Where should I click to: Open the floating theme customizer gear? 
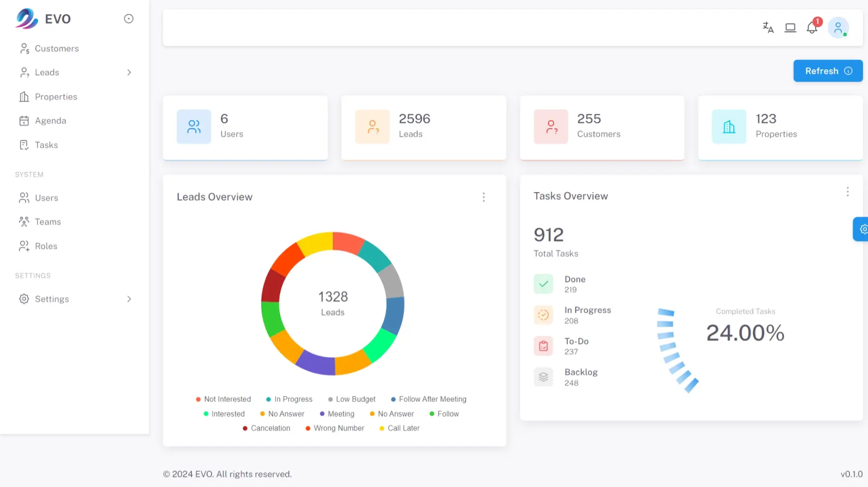[862, 229]
